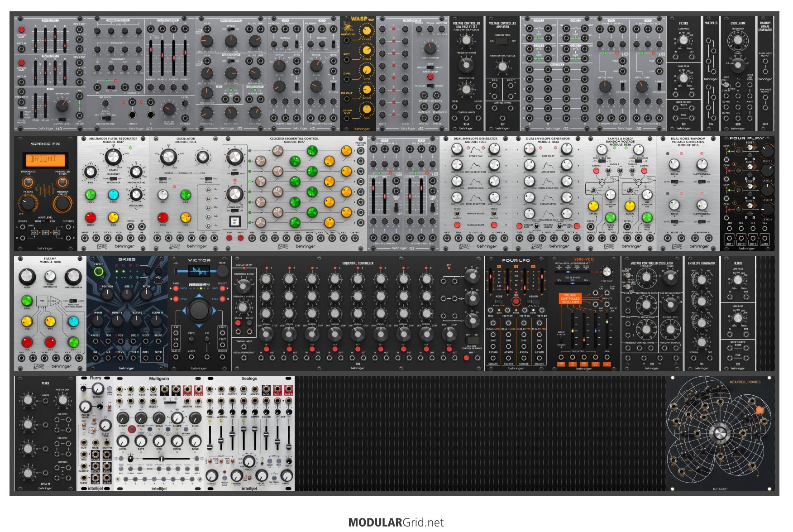Click the TONE knob on Multigrain
The height and width of the screenshot is (532, 793).
pyautogui.click(x=195, y=440)
